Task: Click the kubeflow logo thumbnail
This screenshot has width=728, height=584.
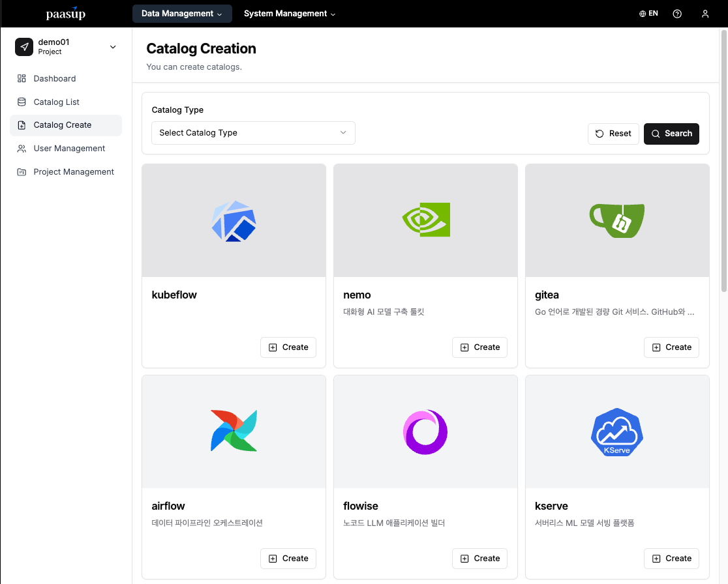Action: 234,221
